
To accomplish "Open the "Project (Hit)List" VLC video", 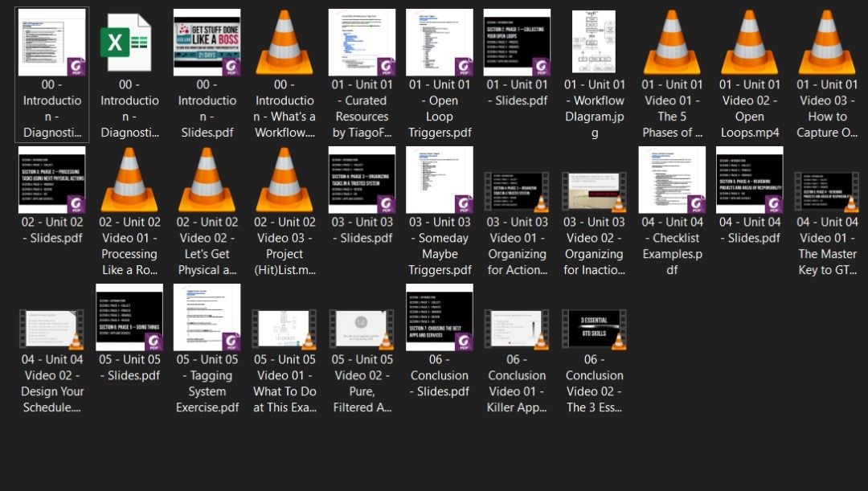I will point(284,178).
